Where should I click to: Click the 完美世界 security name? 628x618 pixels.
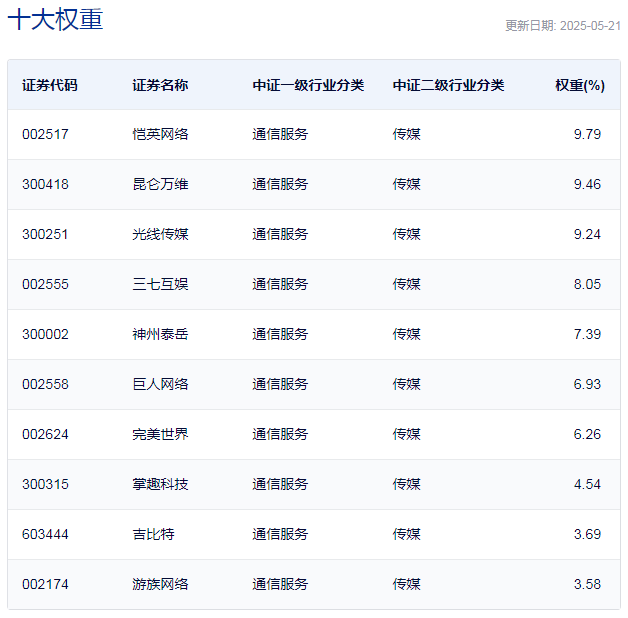160,434
